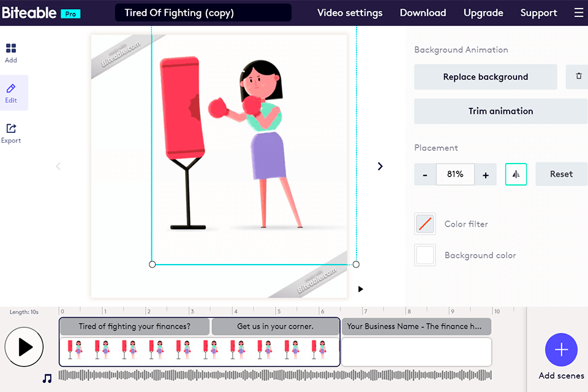Click the Trim animation button
Screen dimensions: 588x392
click(500, 111)
